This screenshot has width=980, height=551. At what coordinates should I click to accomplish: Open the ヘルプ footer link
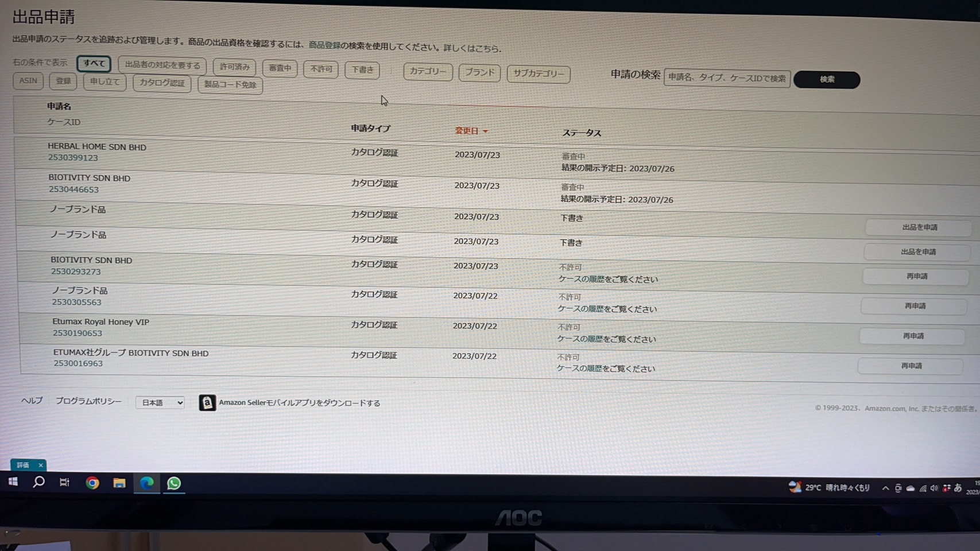tap(32, 401)
